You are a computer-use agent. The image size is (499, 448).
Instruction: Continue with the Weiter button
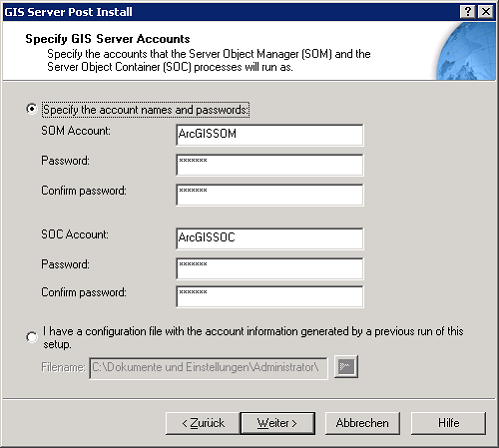click(277, 423)
